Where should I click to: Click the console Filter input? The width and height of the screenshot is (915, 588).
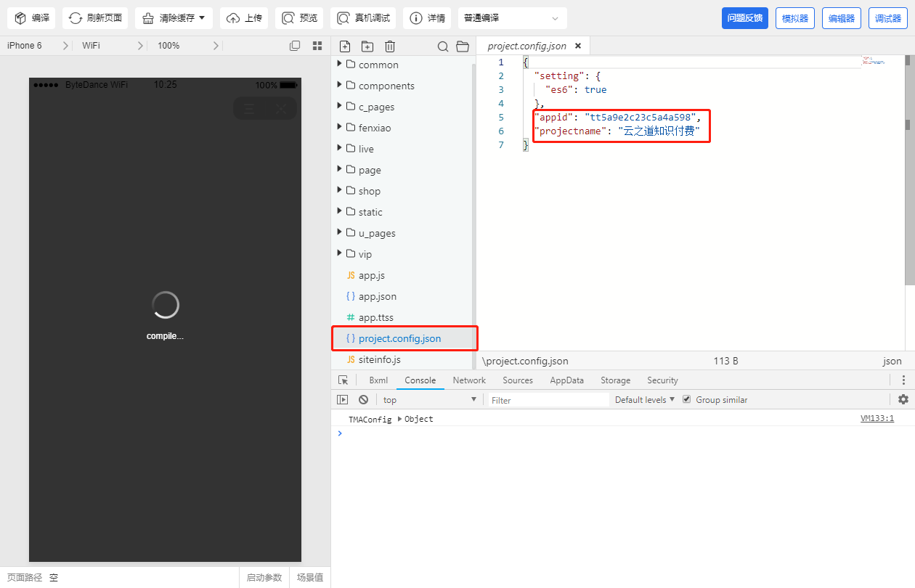tap(548, 400)
